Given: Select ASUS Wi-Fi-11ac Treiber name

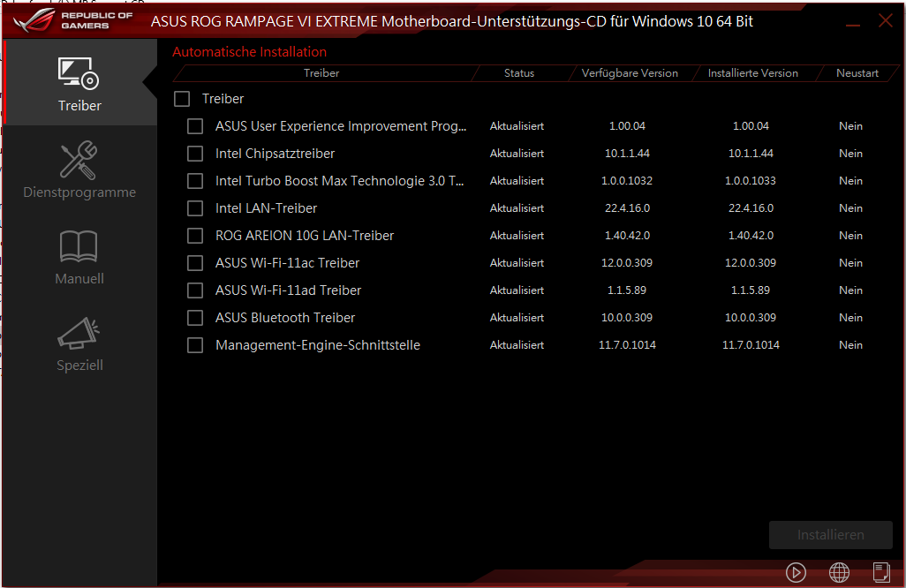Looking at the screenshot, I should point(287,263).
